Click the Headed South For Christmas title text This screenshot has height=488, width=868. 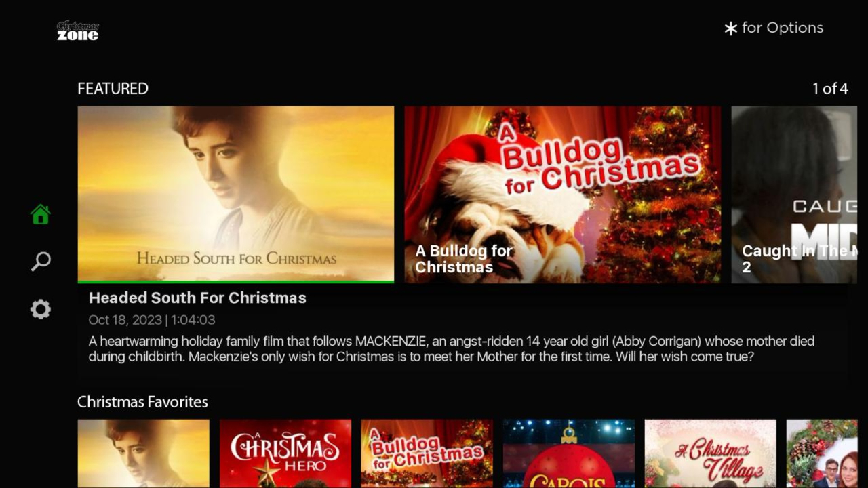click(x=197, y=298)
